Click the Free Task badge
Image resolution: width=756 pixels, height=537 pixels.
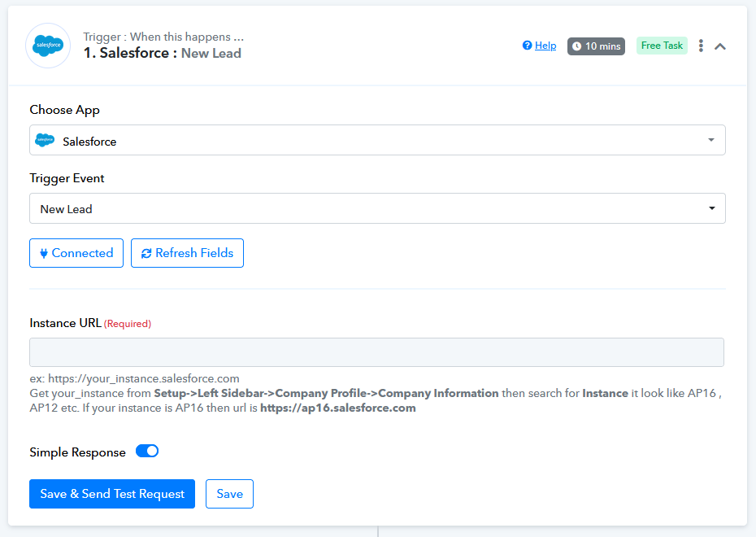pos(662,46)
